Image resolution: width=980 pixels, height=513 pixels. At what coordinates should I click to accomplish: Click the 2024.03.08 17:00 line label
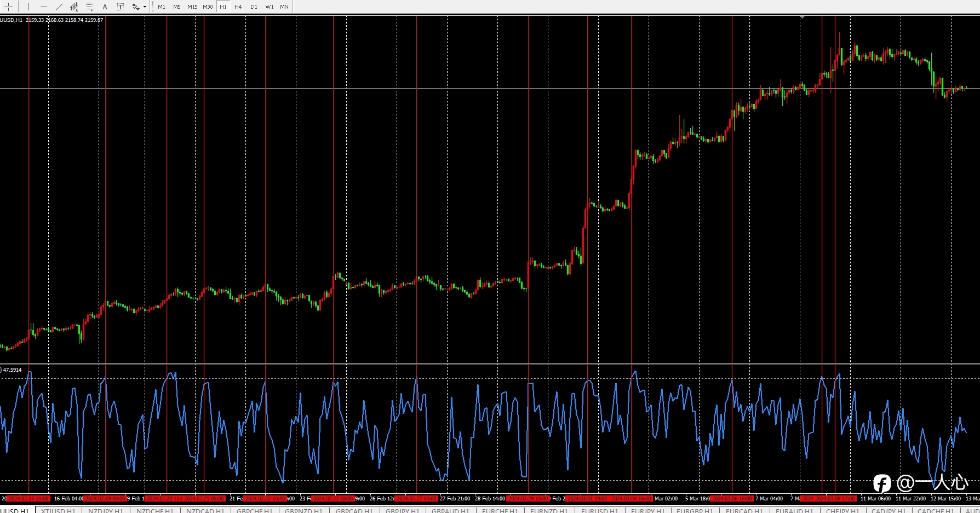[x=835, y=498]
